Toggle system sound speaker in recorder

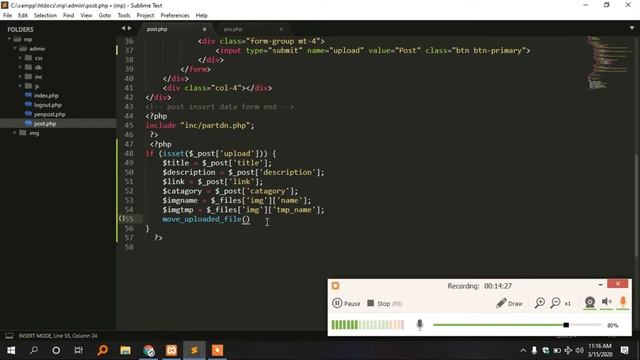click(607, 302)
